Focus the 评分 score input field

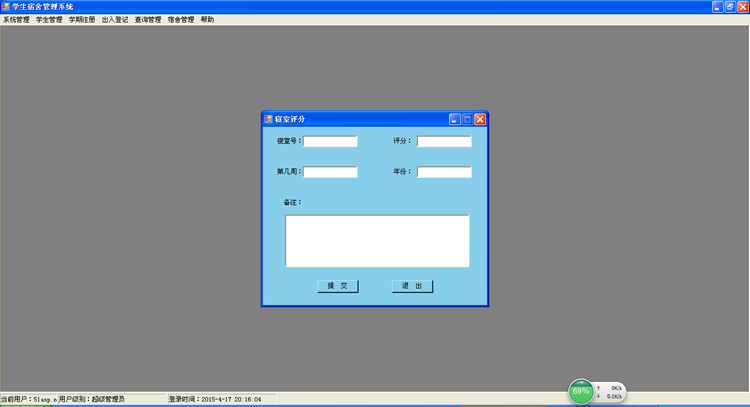point(444,141)
